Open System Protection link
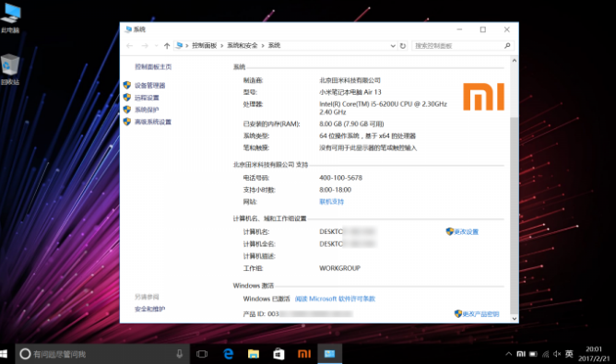The image size is (616, 364). 147,110
